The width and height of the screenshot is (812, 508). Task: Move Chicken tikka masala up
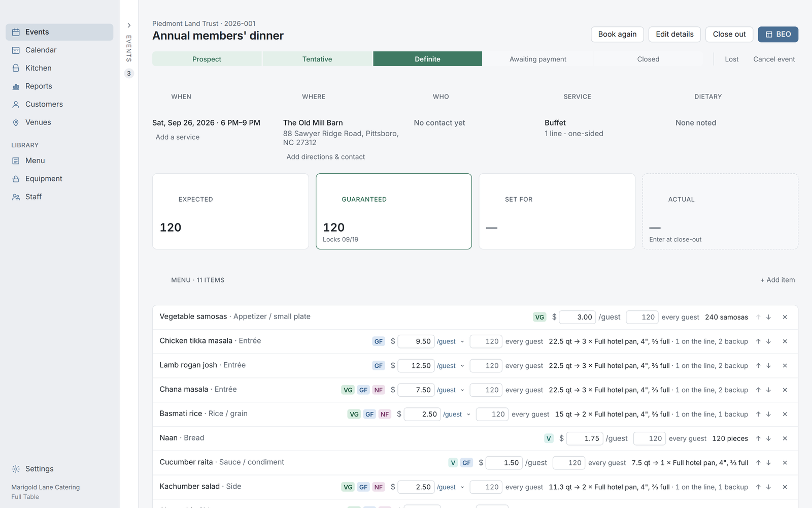tap(758, 341)
